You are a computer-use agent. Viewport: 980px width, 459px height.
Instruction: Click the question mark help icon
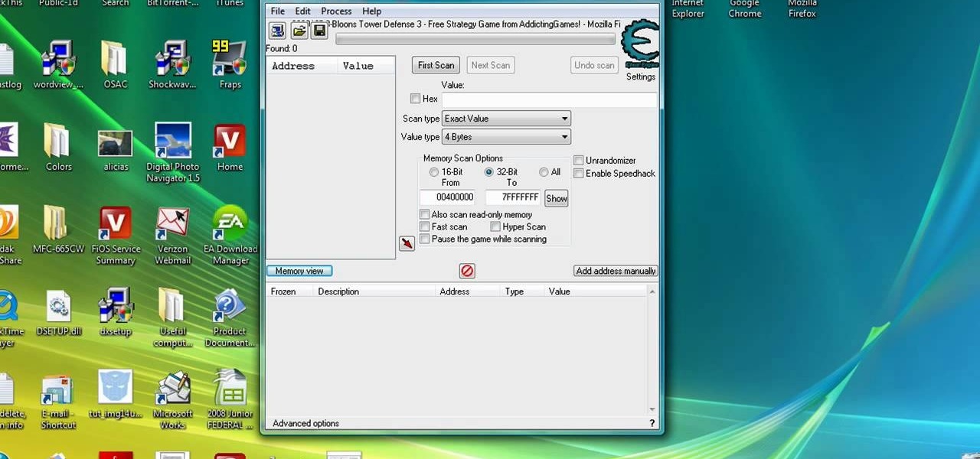[652, 423]
